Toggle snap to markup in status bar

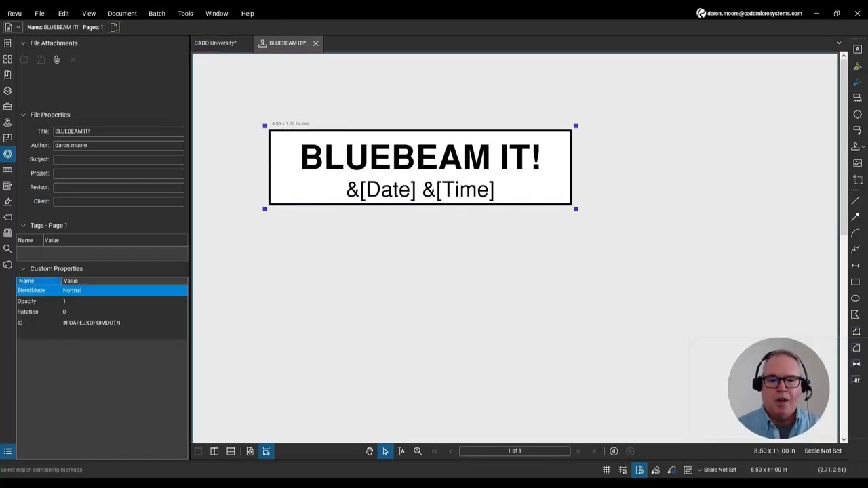pyautogui.click(x=655, y=470)
